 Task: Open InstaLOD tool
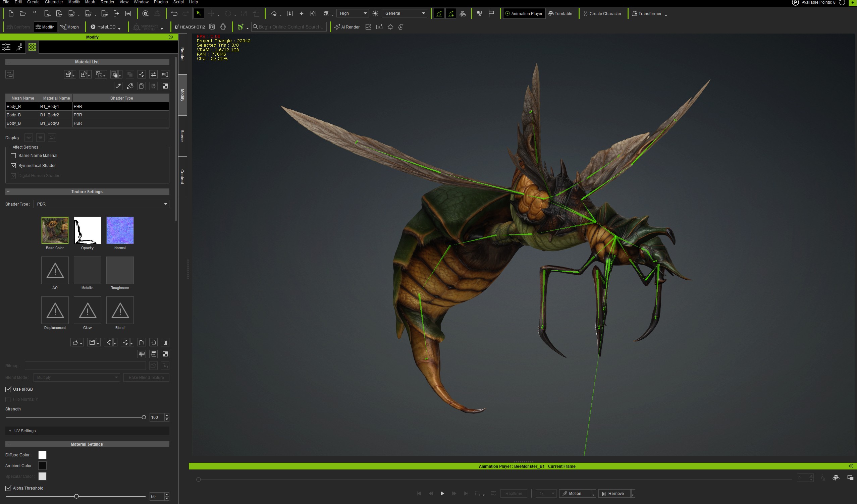click(103, 27)
